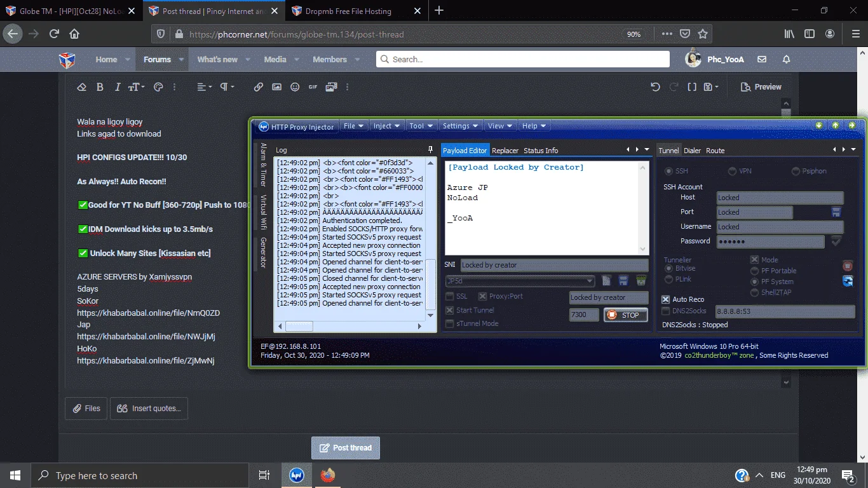Viewport: 868px width, 488px height.
Task: Toggle bold formatting in editor
Action: coord(100,87)
